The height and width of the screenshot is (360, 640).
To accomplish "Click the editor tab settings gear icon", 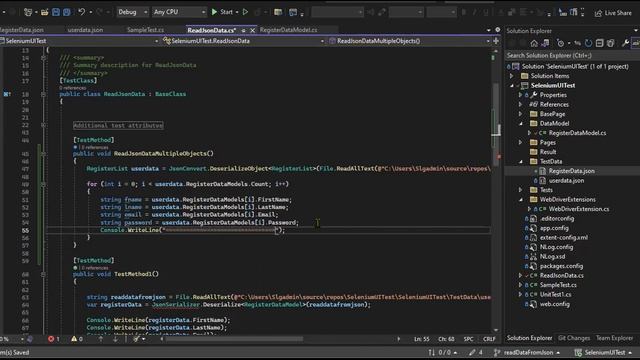I will (498, 30).
